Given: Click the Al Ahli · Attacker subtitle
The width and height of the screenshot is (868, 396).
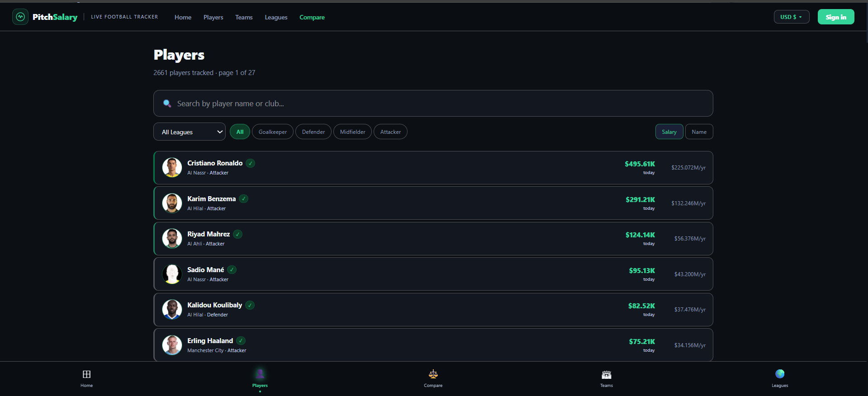Looking at the screenshot, I should point(206,244).
